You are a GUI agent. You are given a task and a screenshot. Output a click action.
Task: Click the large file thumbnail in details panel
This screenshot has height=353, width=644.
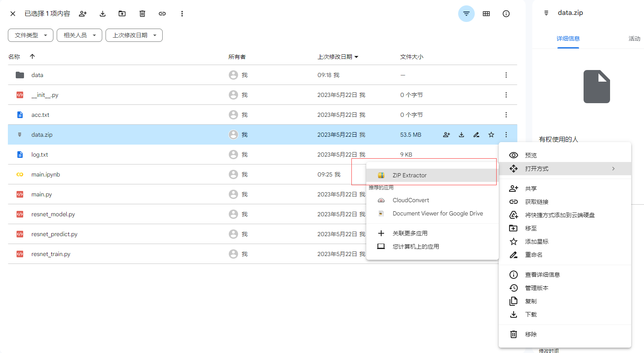pyautogui.click(x=597, y=87)
